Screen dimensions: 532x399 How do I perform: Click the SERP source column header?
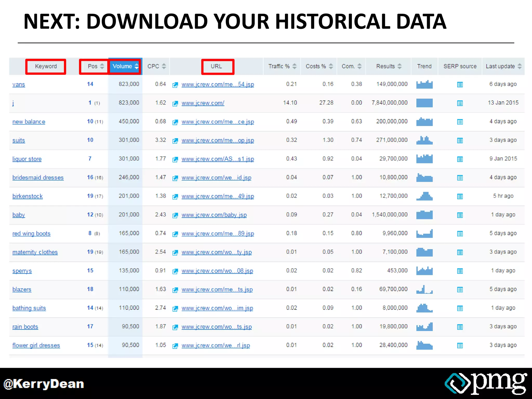460,66
